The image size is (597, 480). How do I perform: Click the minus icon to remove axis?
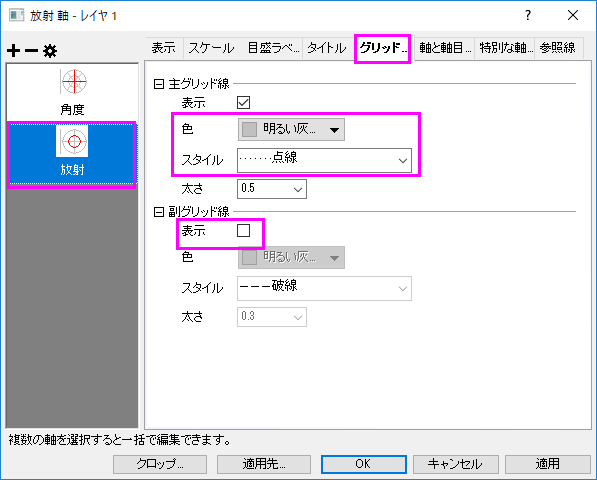pyautogui.click(x=31, y=50)
